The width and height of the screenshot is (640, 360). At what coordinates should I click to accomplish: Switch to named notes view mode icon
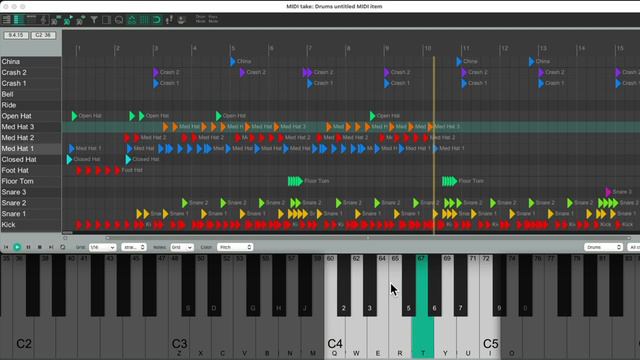point(19,20)
